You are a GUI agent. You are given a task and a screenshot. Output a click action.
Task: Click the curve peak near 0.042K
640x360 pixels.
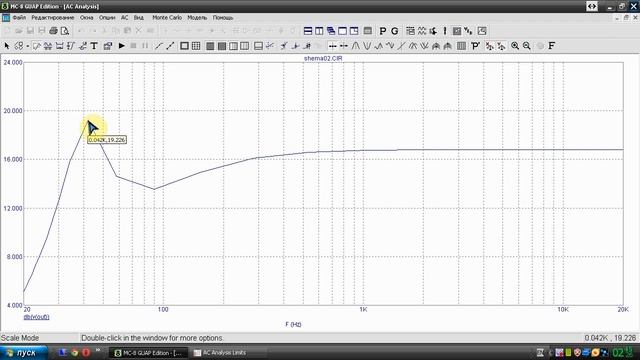tap(88, 121)
